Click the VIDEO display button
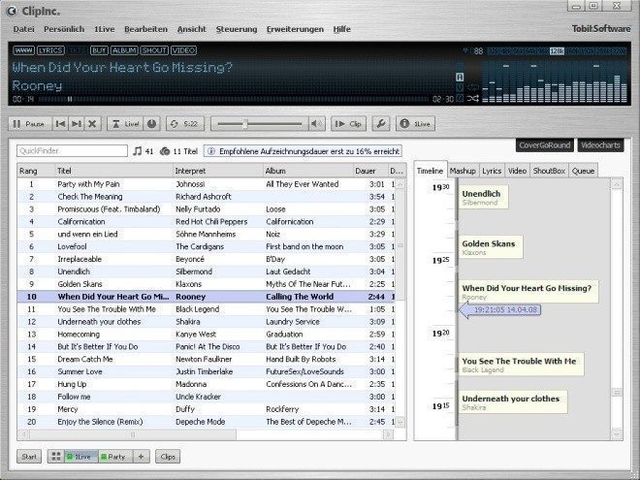Viewport: 640px width, 480px height. [x=184, y=50]
